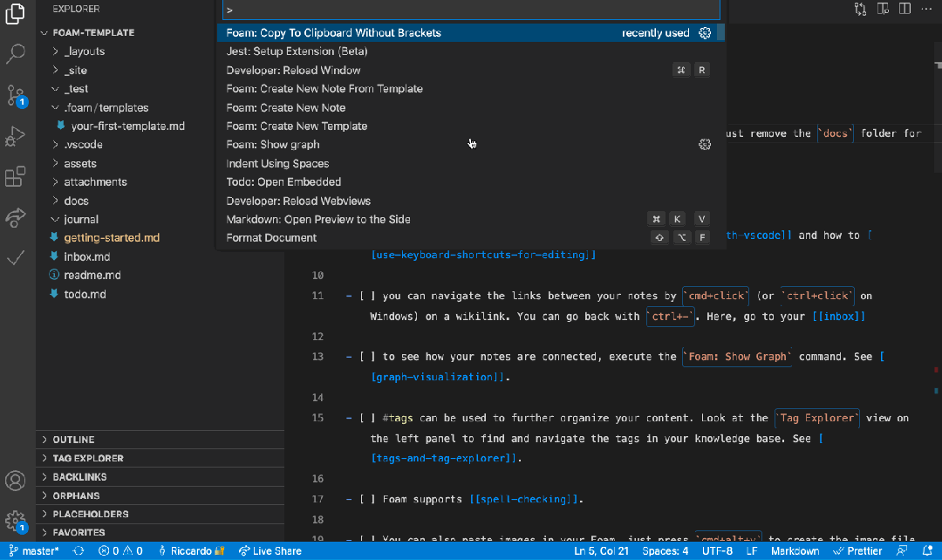The image size is (942, 560).
Task: Click the Prettier status bar button
Action: click(857, 551)
